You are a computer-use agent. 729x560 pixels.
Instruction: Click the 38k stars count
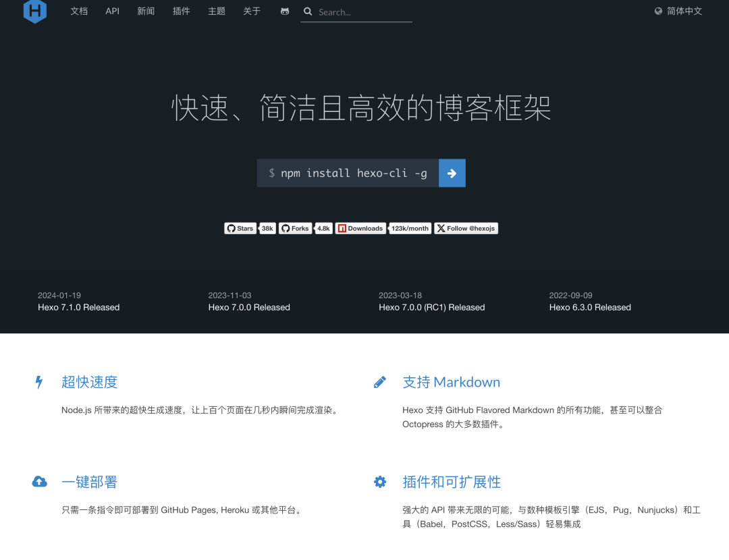point(267,228)
